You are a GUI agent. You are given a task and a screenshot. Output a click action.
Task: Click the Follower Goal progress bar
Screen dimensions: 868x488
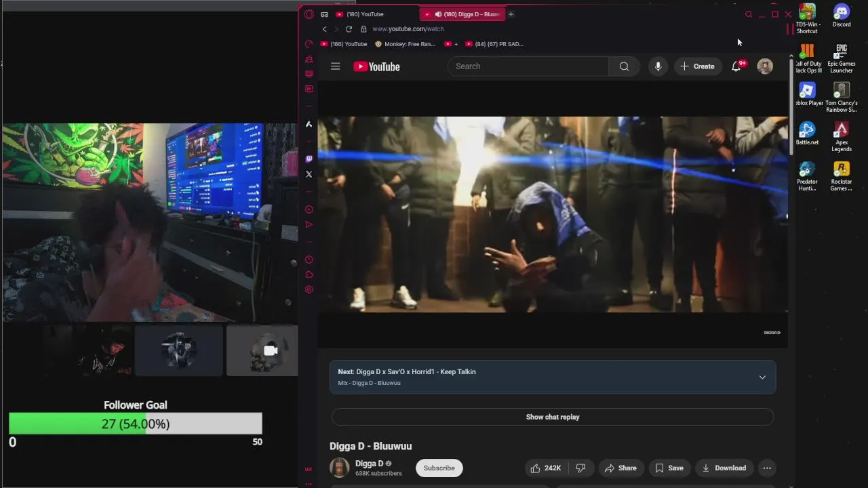click(x=136, y=424)
